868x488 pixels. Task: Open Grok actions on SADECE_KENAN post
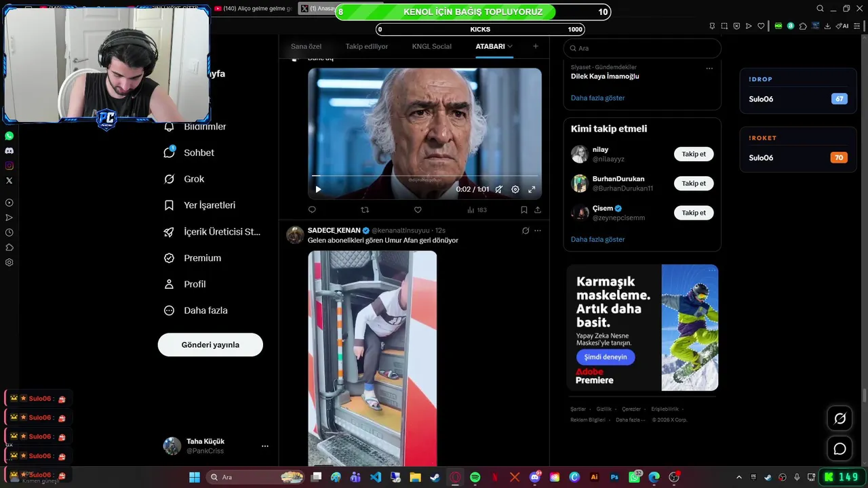coord(526,230)
